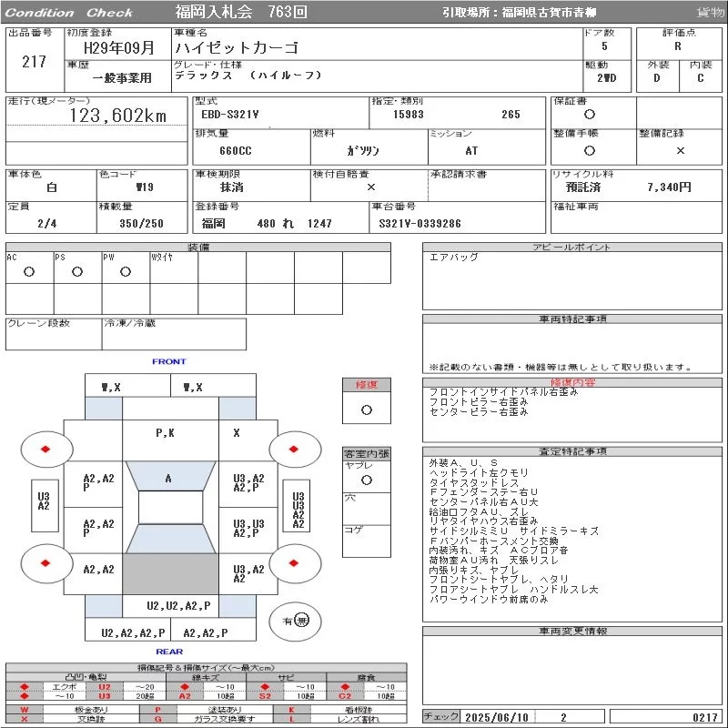This screenshot has width=728, height=728.
Task: Click the registration number 福岡 480 れ 1247
Action: point(267,224)
